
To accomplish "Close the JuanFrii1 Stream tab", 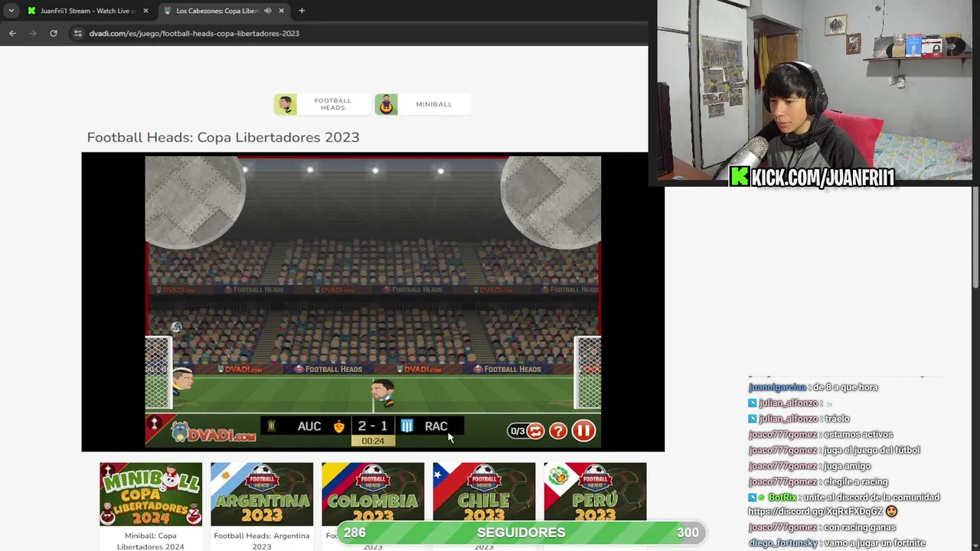I will pos(145,11).
